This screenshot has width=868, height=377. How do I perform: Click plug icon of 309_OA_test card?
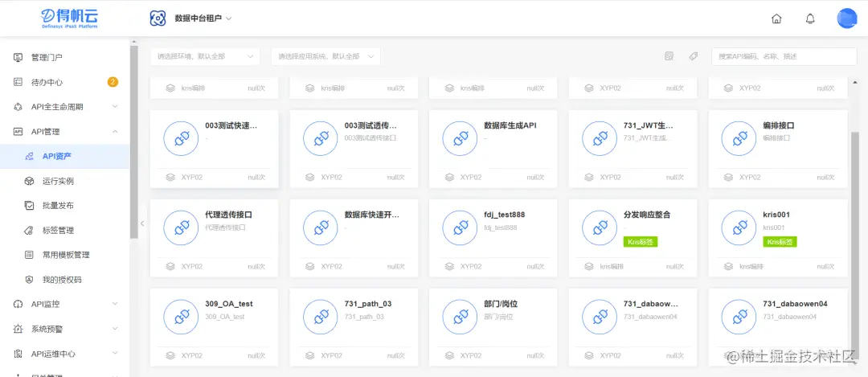tap(181, 317)
